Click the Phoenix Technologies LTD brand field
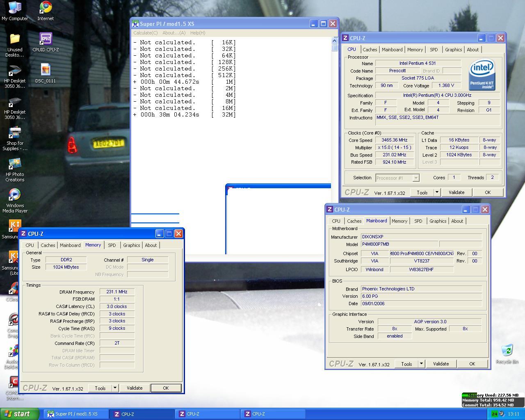525x420 pixels. coord(421,289)
